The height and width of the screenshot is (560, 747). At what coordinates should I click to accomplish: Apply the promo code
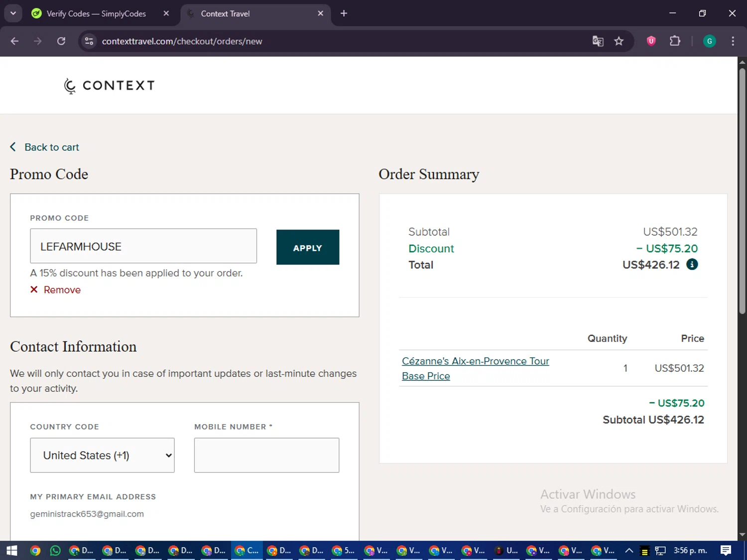click(308, 247)
